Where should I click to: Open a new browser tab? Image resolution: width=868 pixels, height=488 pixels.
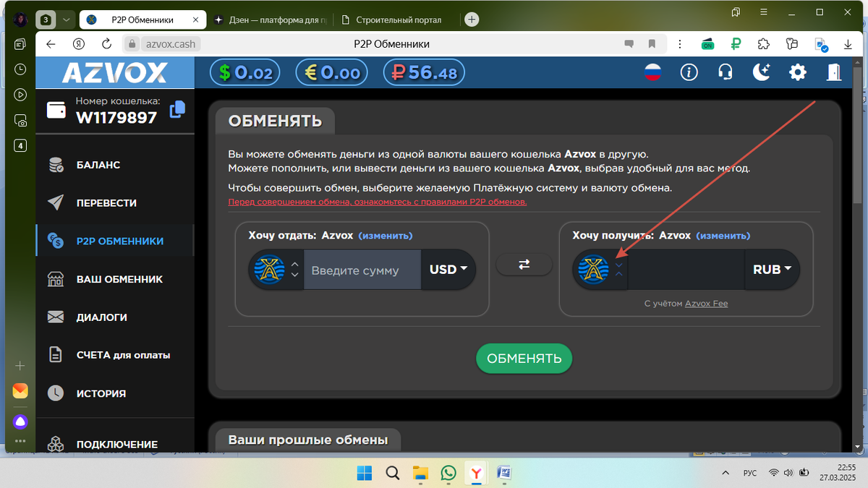pos(472,20)
